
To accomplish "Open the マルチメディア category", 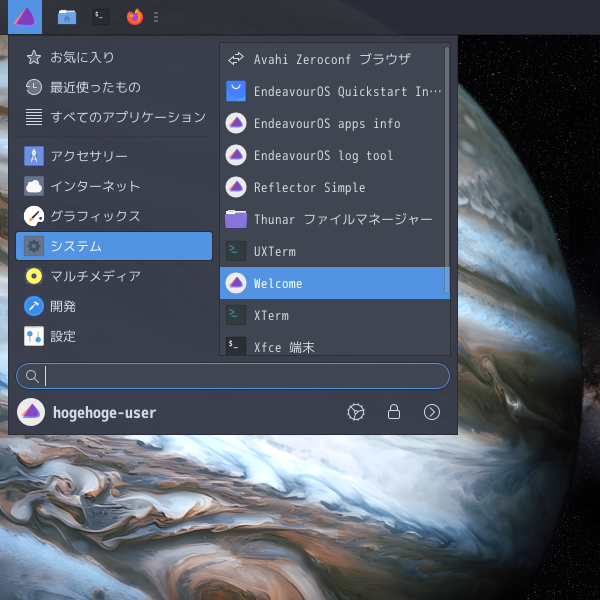I will coord(114,276).
